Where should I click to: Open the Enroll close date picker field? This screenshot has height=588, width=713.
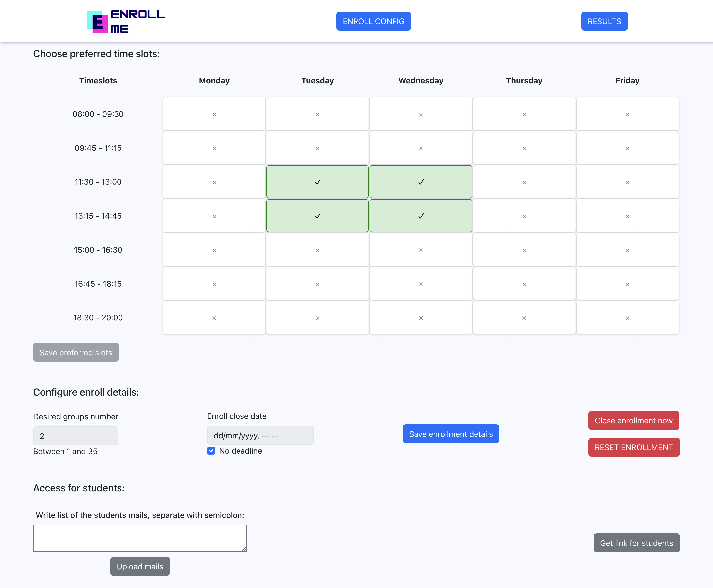(260, 435)
